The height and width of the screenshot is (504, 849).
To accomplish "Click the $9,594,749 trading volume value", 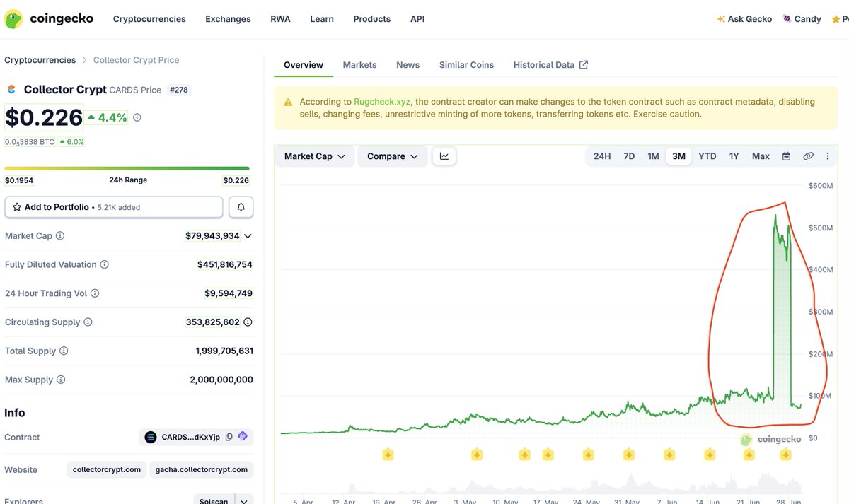I will coord(229,293).
